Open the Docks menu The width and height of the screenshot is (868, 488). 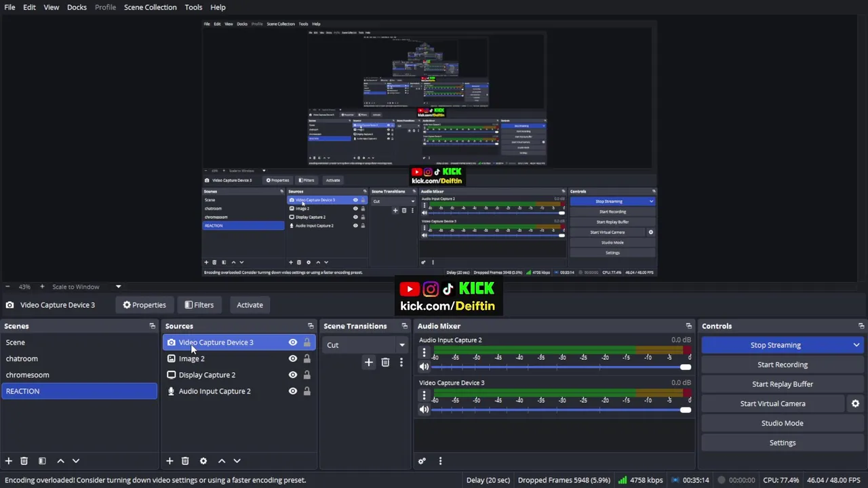click(77, 7)
